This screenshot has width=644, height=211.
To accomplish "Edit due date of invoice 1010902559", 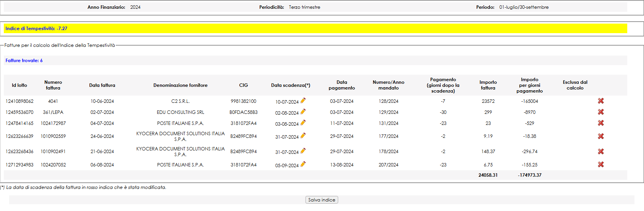I will pyautogui.click(x=303, y=136).
